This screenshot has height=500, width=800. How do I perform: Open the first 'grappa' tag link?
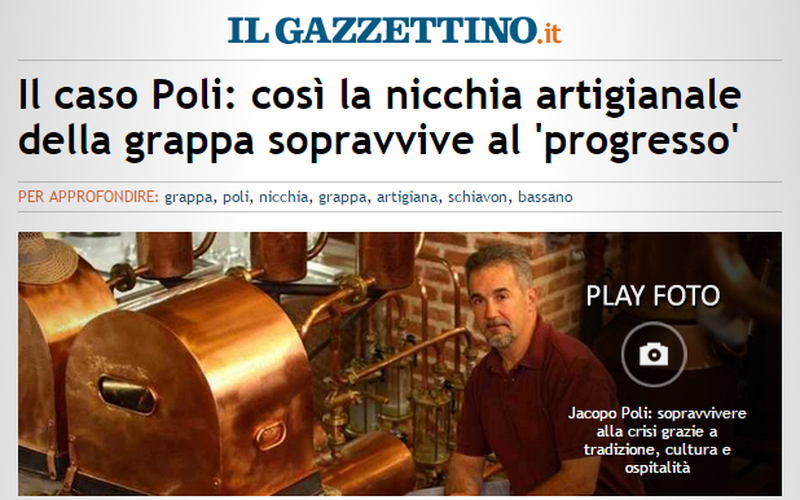(188, 197)
